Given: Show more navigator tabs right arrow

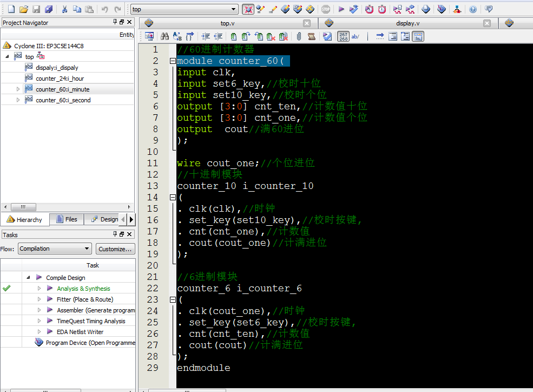Looking at the screenshot, I should [131, 219].
